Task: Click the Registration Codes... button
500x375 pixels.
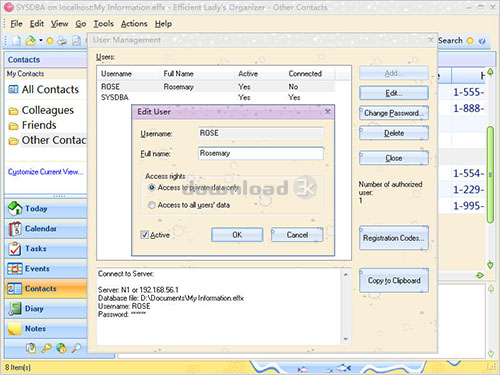Action: [x=394, y=238]
